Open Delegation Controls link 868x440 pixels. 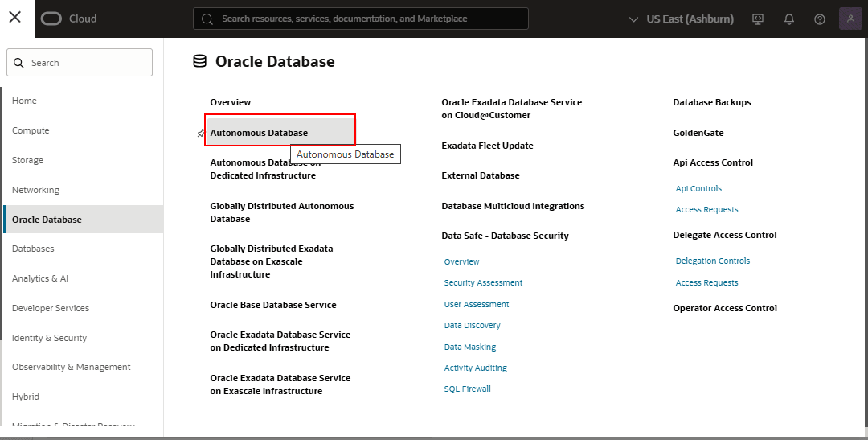pyautogui.click(x=712, y=261)
